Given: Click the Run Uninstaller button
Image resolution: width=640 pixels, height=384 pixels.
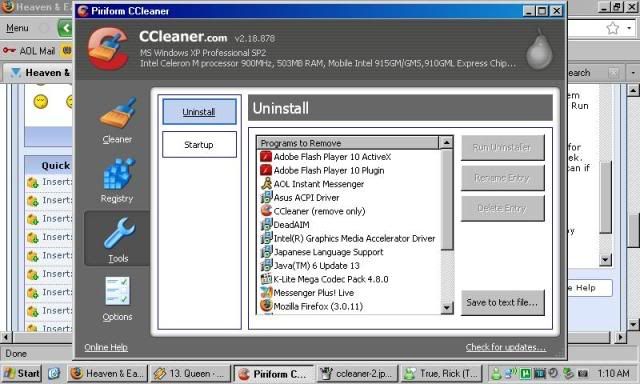Looking at the screenshot, I should pyautogui.click(x=502, y=147).
